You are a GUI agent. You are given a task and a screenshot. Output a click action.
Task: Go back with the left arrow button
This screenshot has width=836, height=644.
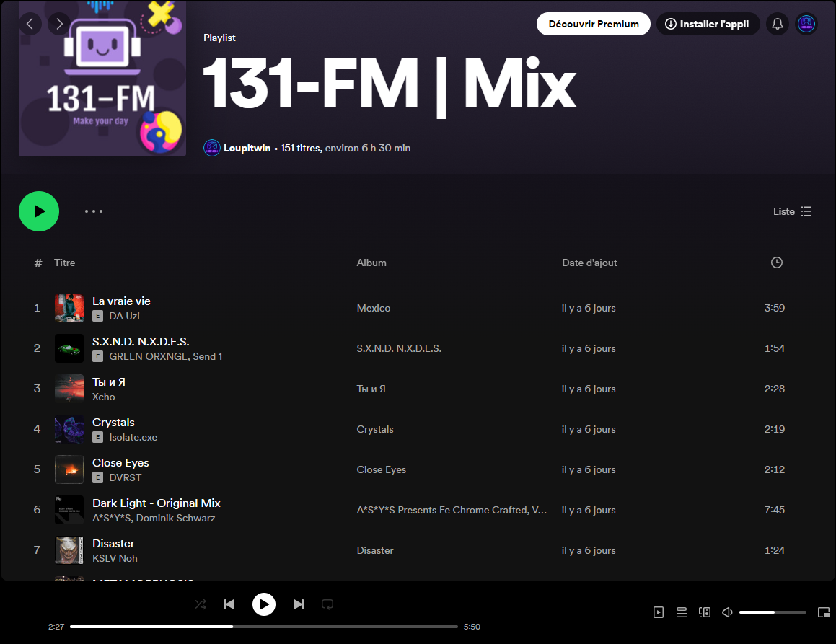click(30, 24)
